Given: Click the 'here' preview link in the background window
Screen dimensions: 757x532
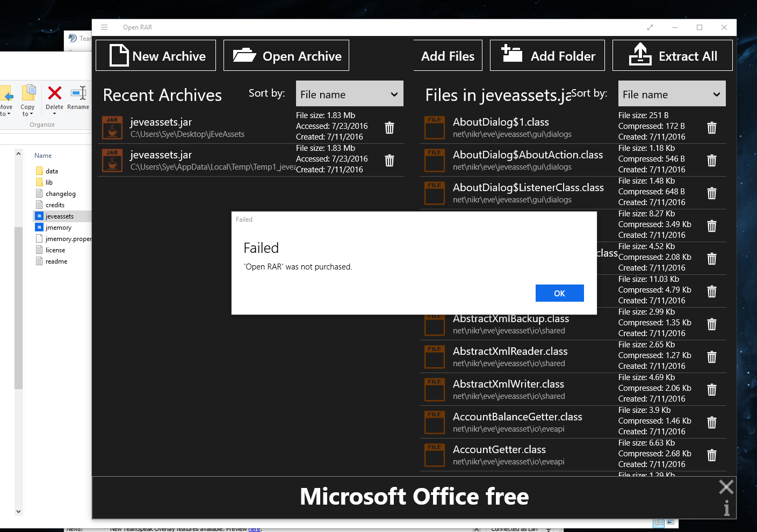Looking at the screenshot, I should coord(254,529).
